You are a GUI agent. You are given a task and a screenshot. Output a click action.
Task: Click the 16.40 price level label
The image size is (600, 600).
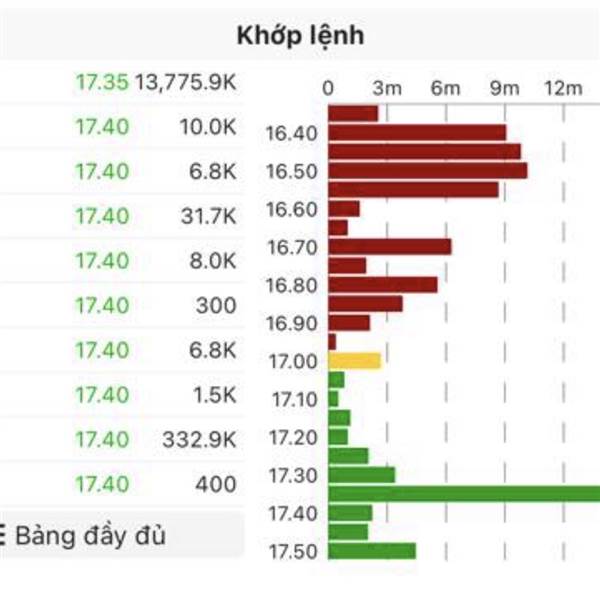pyautogui.click(x=292, y=133)
